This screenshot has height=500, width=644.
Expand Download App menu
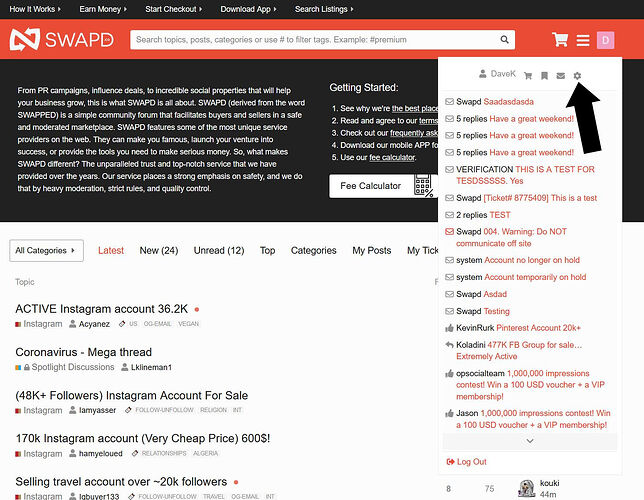click(x=248, y=9)
